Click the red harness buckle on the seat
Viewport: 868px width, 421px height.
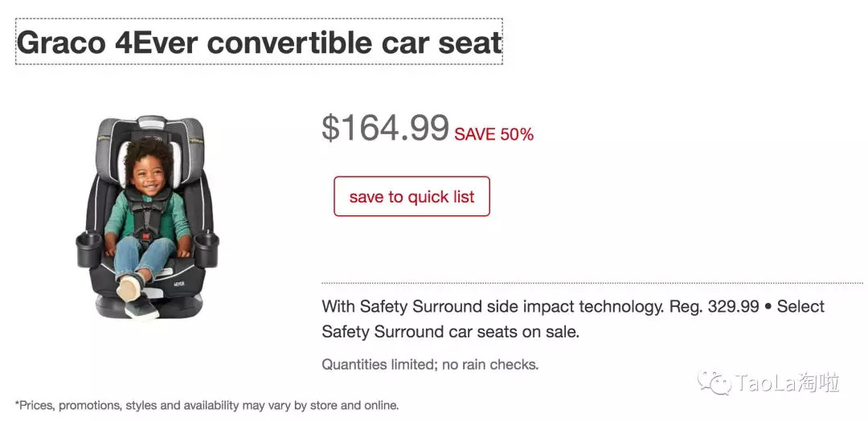point(145,235)
